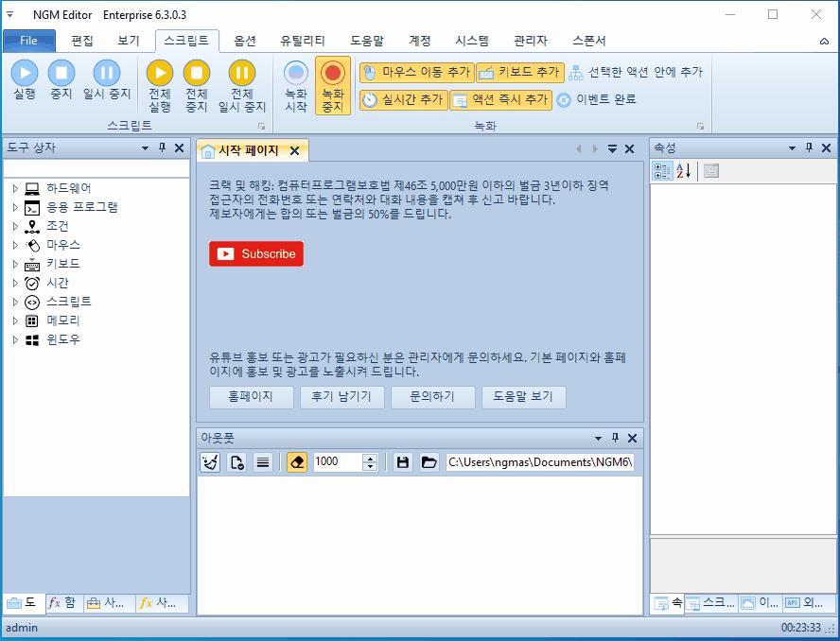Click the 녹화 중지 record-stop button
This screenshot has width=840, height=641.
tap(333, 86)
